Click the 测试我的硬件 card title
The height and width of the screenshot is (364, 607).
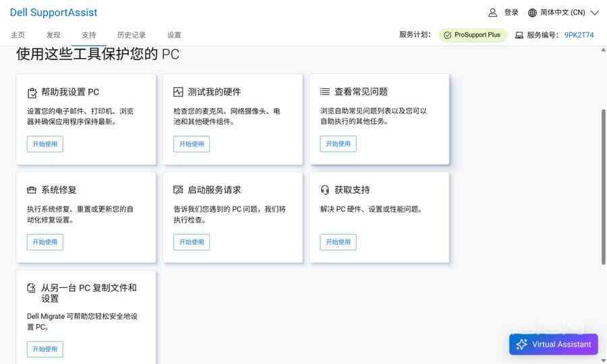point(214,92)
